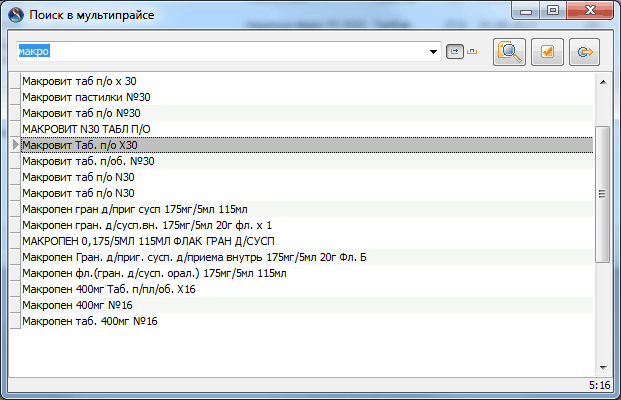
Task: Select row 'Макропен Гран. д/приг. сусп. д/приема внутрь'
Action: click(307, 257)
